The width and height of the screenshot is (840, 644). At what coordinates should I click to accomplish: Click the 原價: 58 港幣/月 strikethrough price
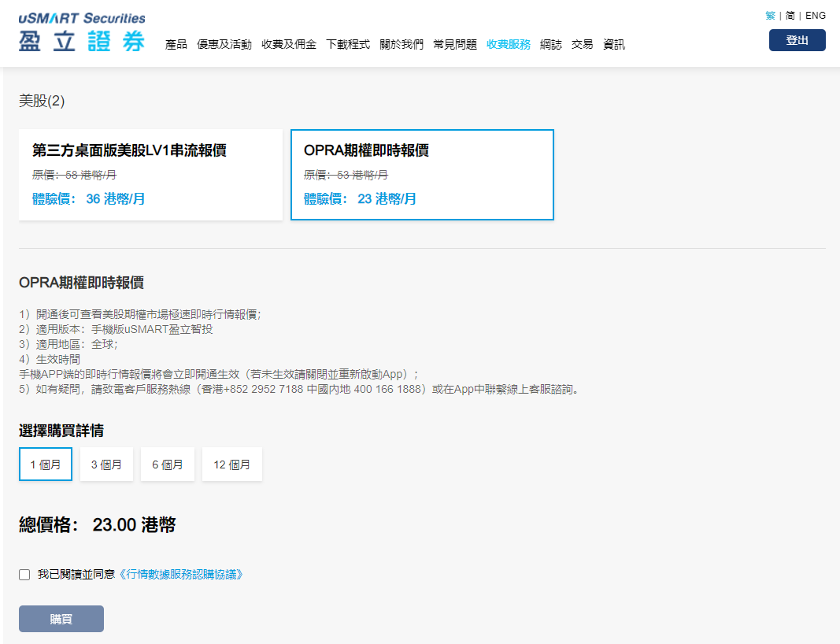pos(74,175)
